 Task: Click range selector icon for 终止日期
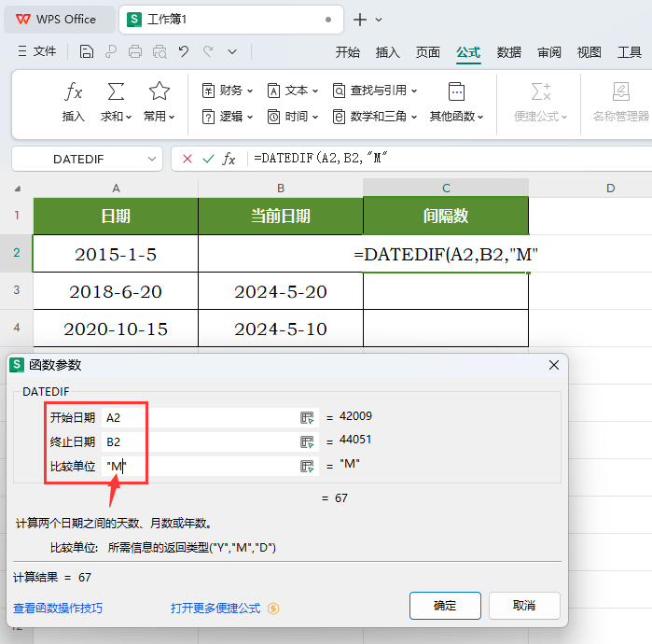(x=307, y=441)
